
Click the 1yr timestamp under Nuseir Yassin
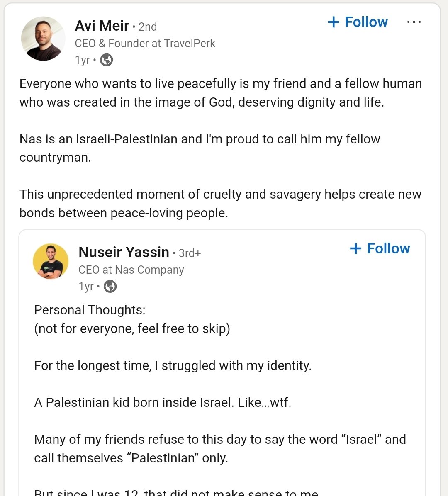[86, 287]
